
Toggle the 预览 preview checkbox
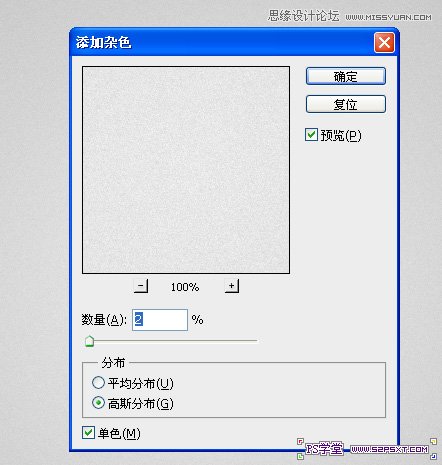(x=311, y=135)
